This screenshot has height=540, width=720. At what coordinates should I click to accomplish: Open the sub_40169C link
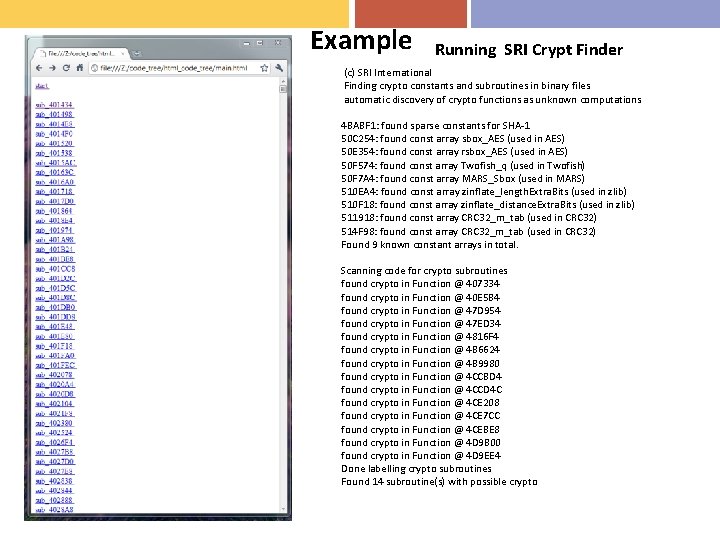pos(55,172)
